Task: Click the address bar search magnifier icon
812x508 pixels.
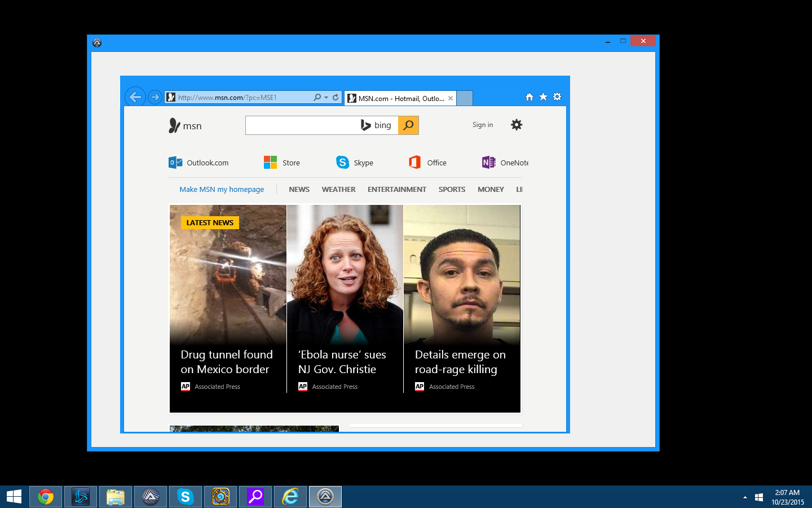Action: click(x=317, y=97)
